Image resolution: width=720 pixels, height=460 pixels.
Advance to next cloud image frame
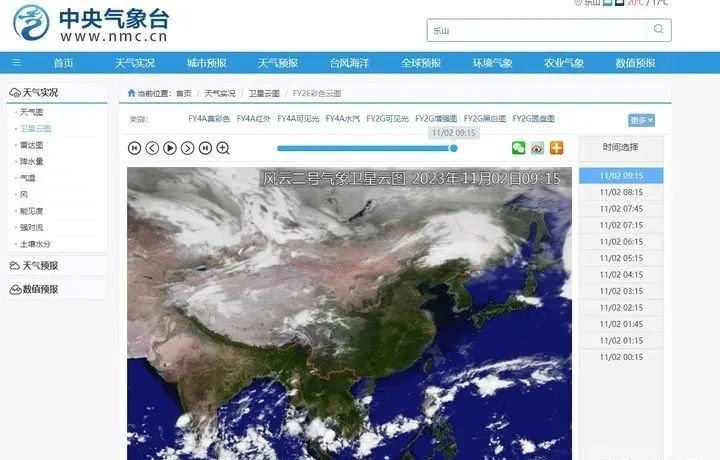[187, 148]
